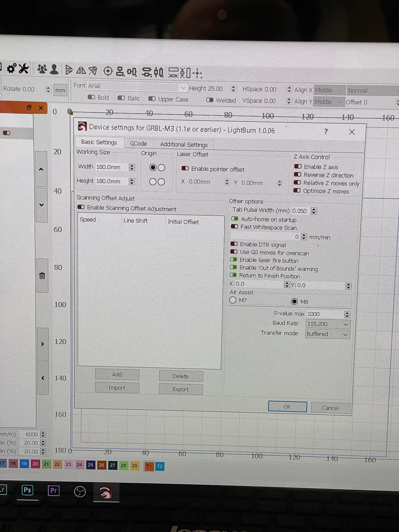Click the trash delete icon in side panel

pyautogui.click(x=42, y=276)
